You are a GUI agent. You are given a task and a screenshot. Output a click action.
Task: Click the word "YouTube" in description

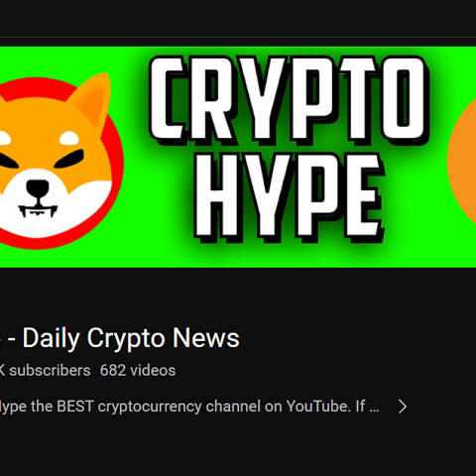[318, 407]
